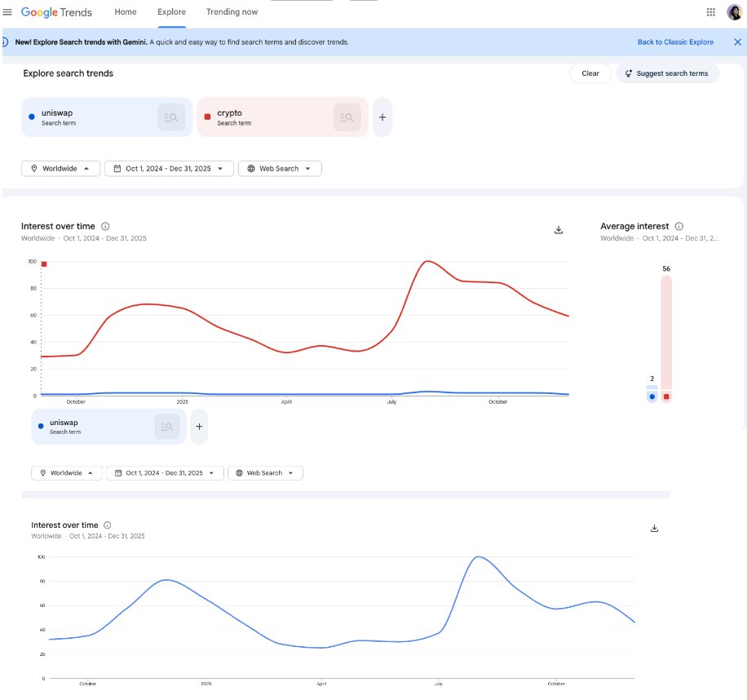Click the user profile avatar
This screenshot has width=747, height=700.
click(734, 12)
